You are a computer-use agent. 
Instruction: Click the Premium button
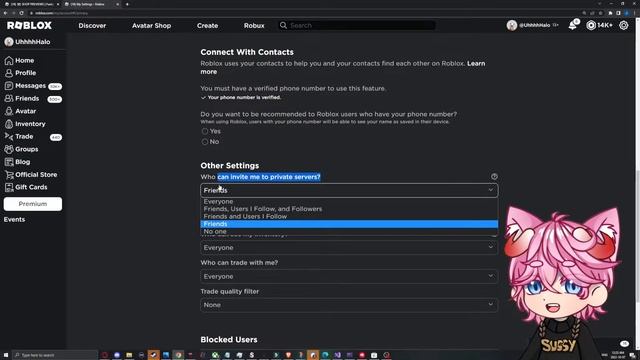click(33, 204)
